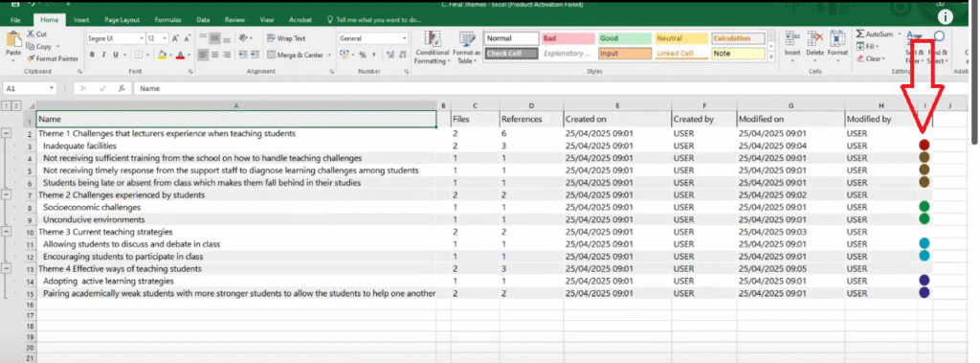This screenshot has height=363, width=980.
Task: Toggle Bold formatting
Action: tap(92, 56)
